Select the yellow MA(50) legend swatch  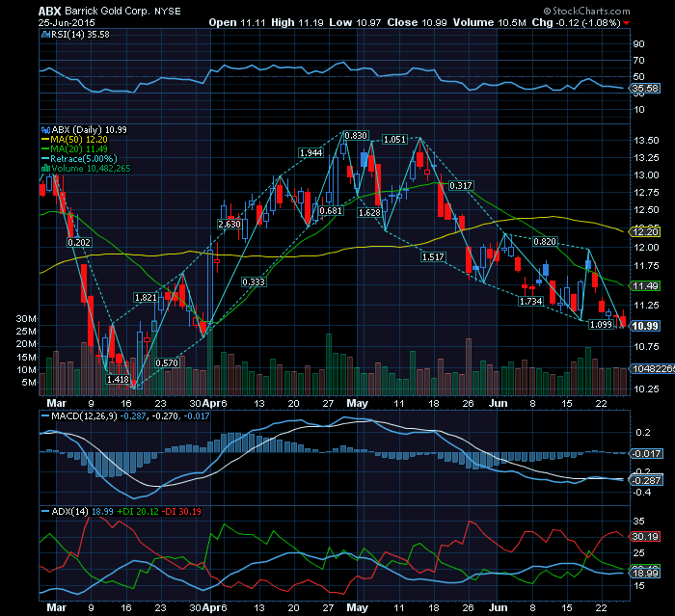click(x=45, y=140)
